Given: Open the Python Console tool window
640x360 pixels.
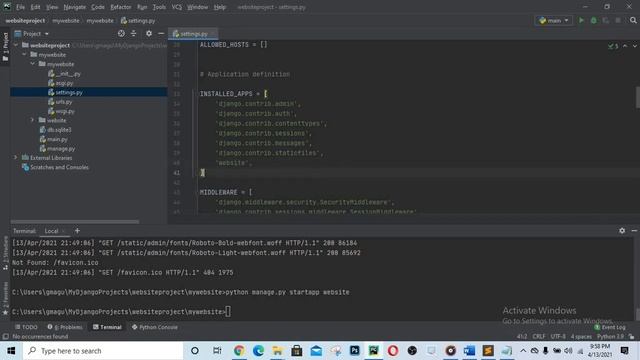Looking at the screenshot, I should click(x=155, y=327).
